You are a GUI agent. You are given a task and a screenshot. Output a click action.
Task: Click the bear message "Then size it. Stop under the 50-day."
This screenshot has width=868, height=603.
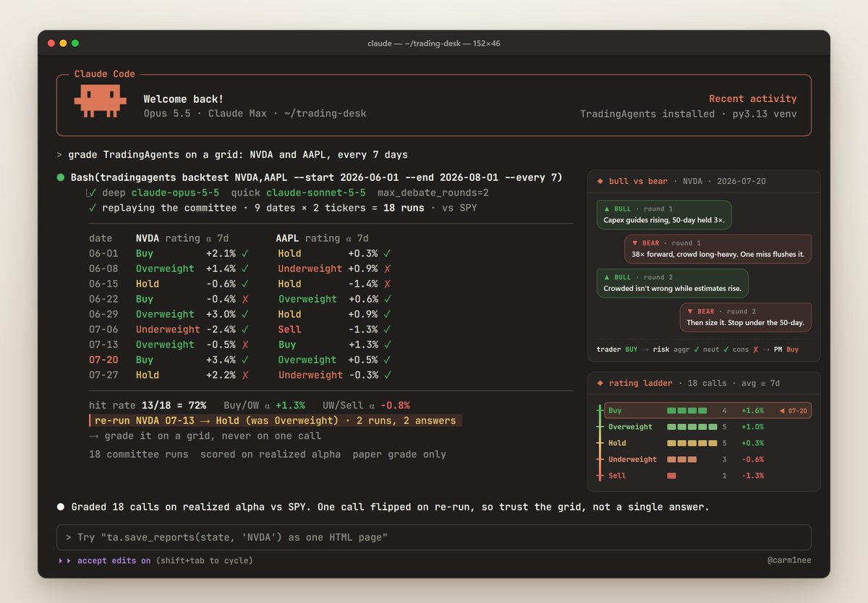(745, 323)
